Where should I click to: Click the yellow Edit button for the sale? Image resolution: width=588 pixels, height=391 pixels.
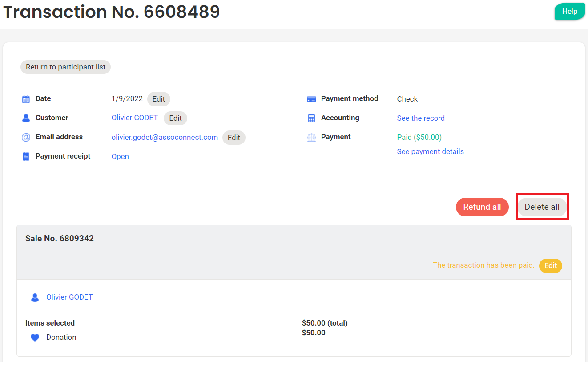click(550, 265)
